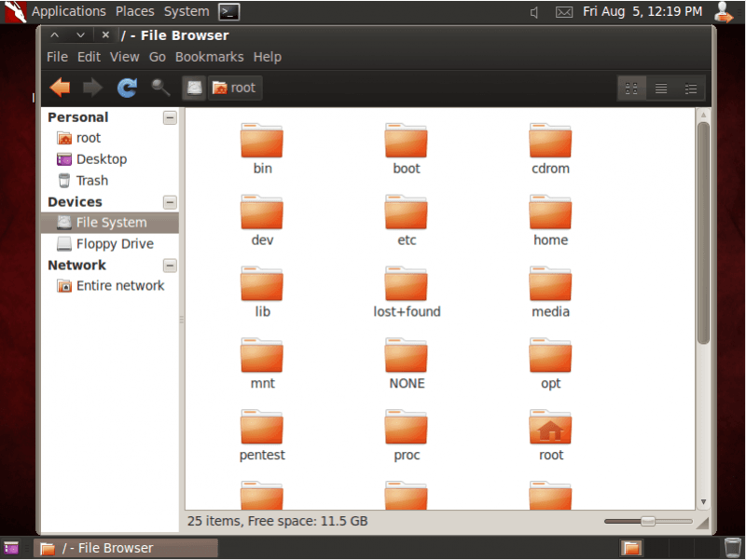
Task: Collapse the Devices sidebar section
Action: tap(170, 202)
